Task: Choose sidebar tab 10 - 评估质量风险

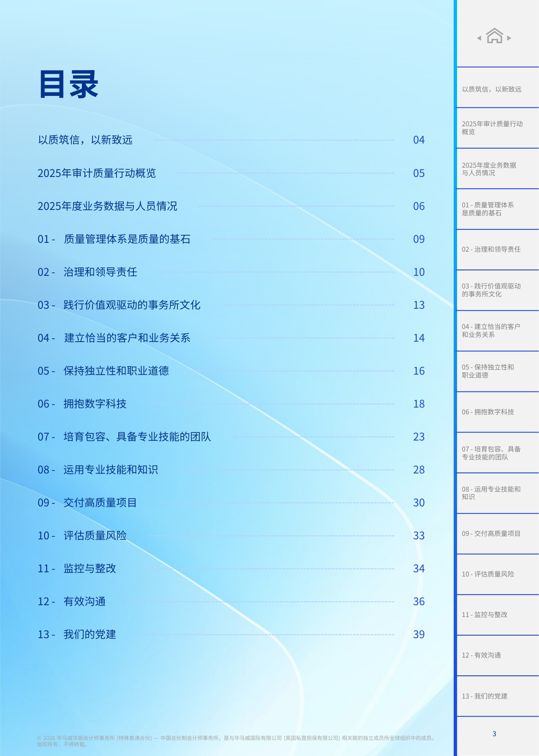Action: (498, 574)
